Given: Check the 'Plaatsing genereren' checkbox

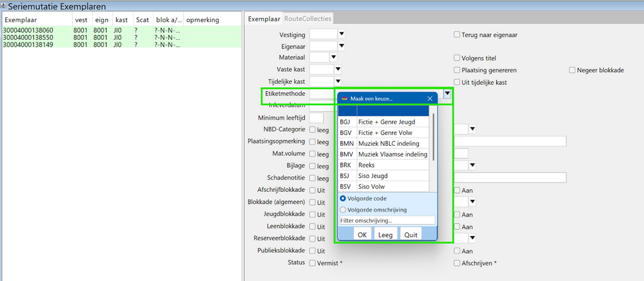Looking at the screenshot, I should coord(457,70).
